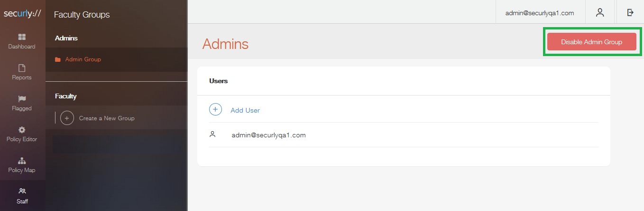Viewport: 644px width, 211px height.
Task: Click the person icon beside admin user entry
Action: click(212, 134)
